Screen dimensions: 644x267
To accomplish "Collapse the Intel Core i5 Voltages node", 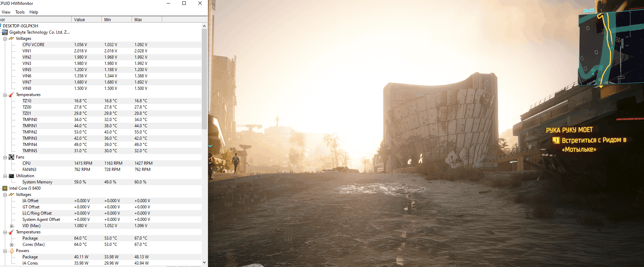I will [5, 195].
